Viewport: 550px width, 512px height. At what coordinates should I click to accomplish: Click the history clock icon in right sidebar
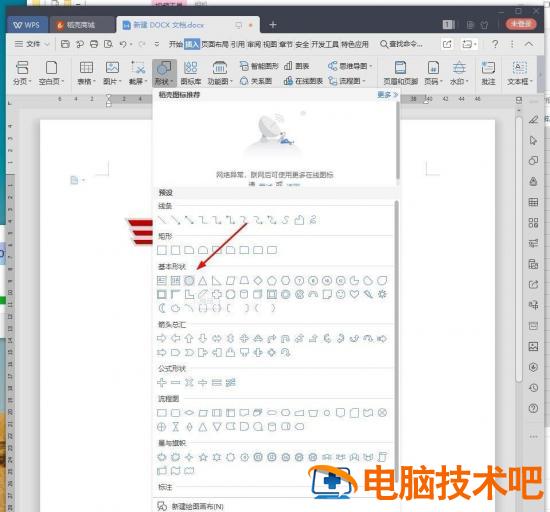tap(533, 388)
